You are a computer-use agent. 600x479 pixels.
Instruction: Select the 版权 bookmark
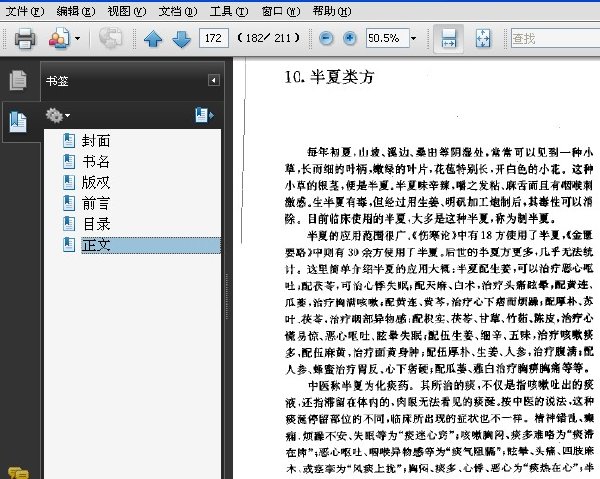point(96,182)
